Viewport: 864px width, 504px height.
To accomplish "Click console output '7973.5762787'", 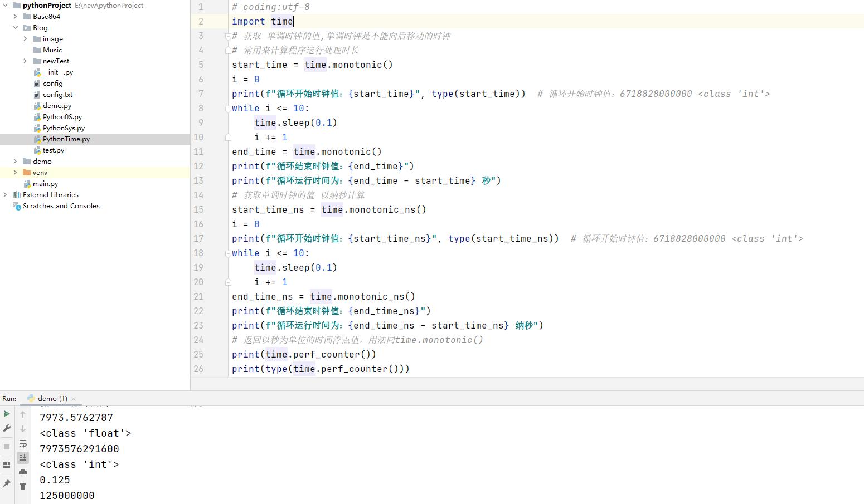I will (76, 418).
